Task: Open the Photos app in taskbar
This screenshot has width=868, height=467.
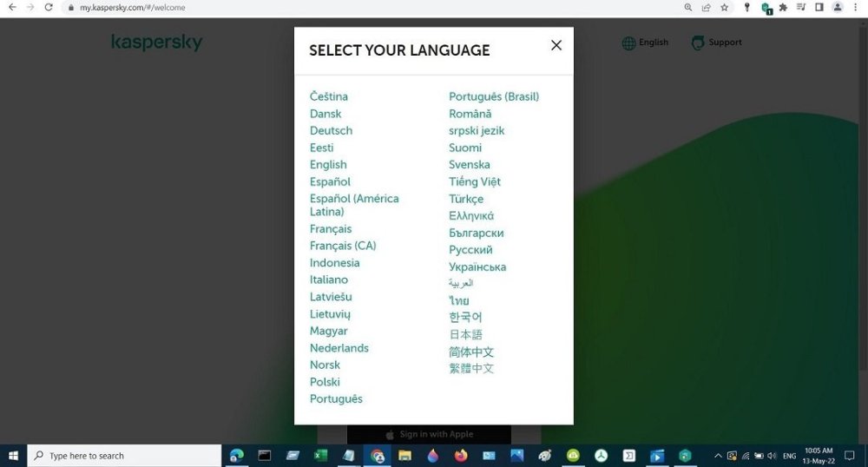Action: point(517,456)
